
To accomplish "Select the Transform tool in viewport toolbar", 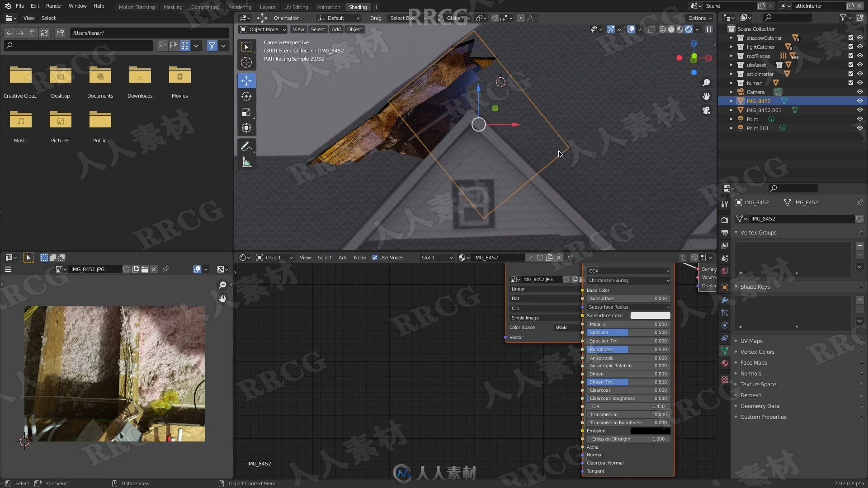I will 246,128.
